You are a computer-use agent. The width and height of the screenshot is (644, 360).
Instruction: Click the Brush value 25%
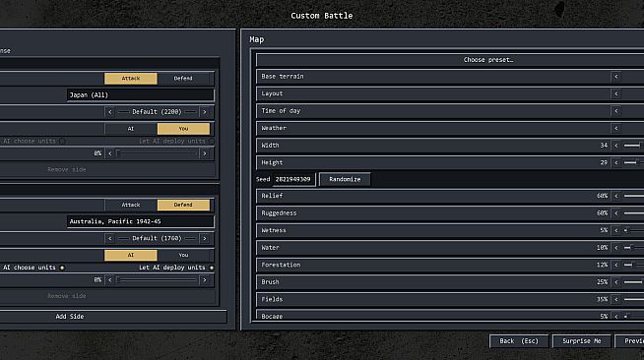click(x=602, y=282)
